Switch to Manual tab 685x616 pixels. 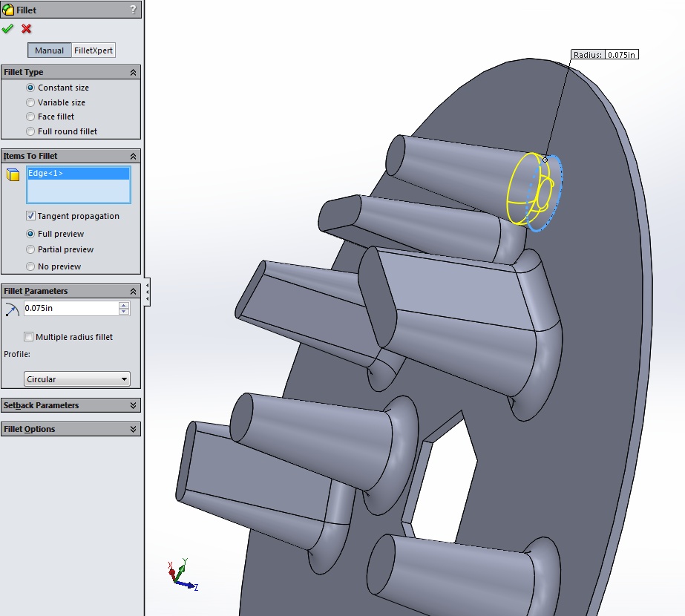(50, 50)
